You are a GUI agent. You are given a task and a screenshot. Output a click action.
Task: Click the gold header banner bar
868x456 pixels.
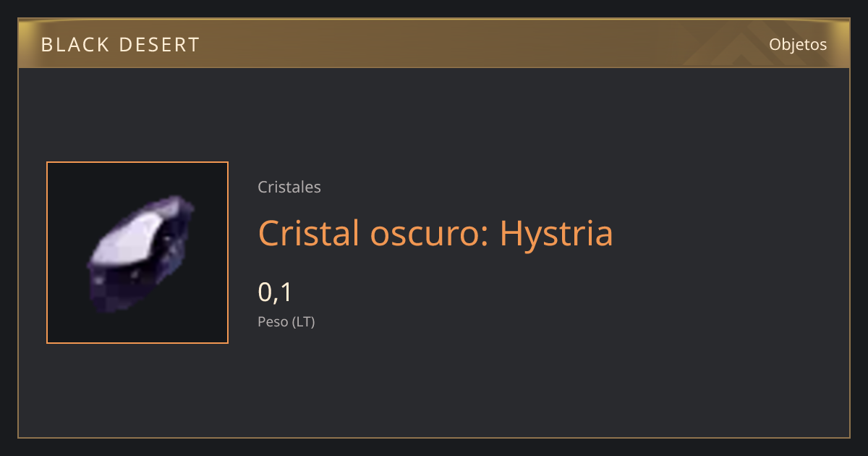tap(434, 43)
